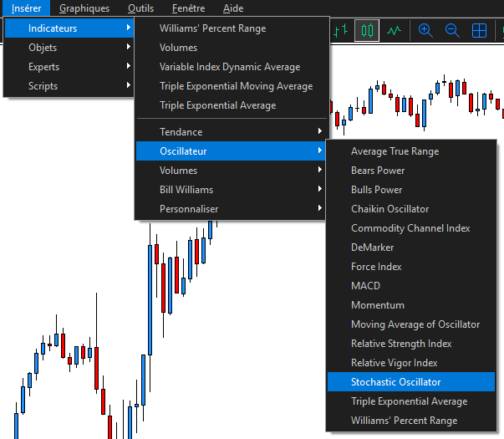Insert Force Index indicator
504x439 pixels.
411,267
